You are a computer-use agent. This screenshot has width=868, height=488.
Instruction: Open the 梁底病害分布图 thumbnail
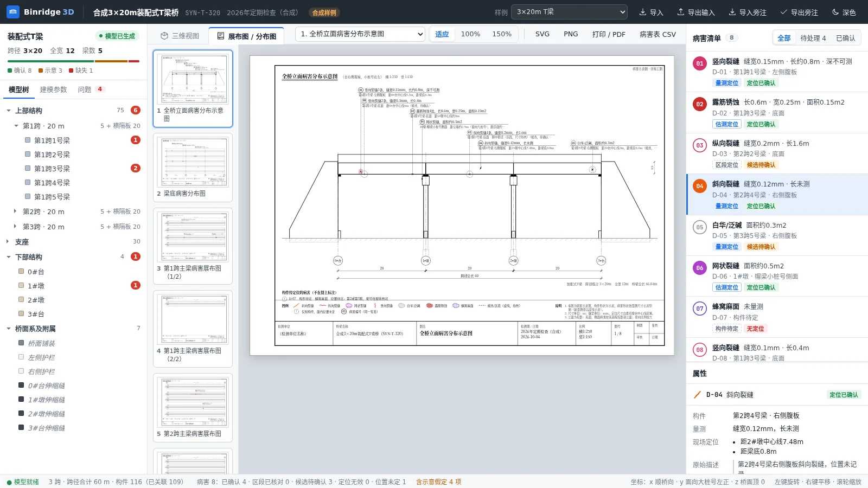(x=193, y=167)
